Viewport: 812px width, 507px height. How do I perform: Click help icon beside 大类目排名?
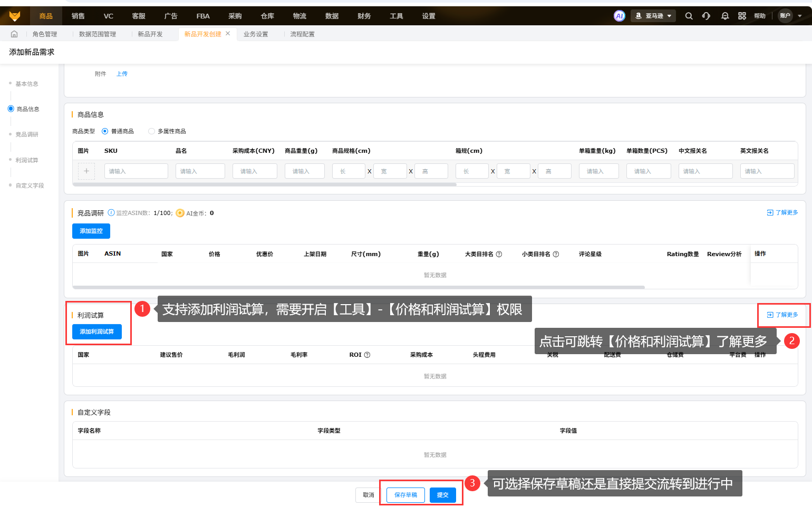click(x=499, y=254)
